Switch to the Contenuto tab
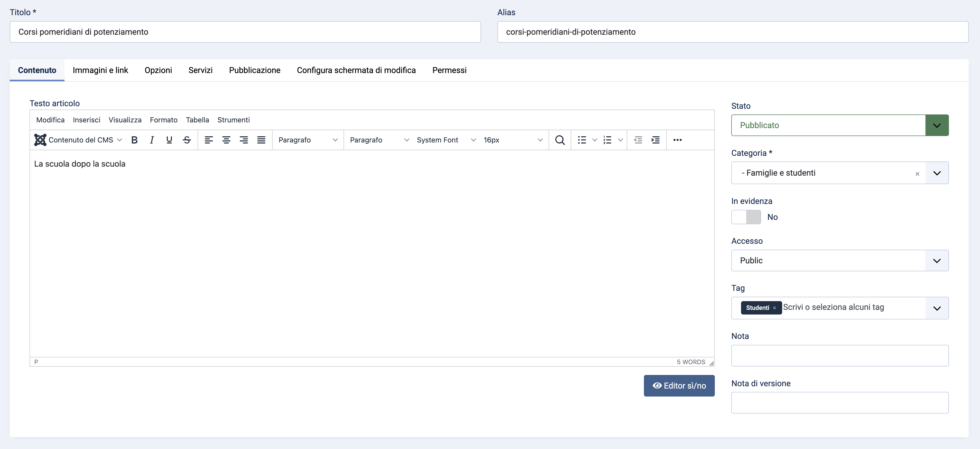Screen dimensions: 980x449 (x=37, y=70)
